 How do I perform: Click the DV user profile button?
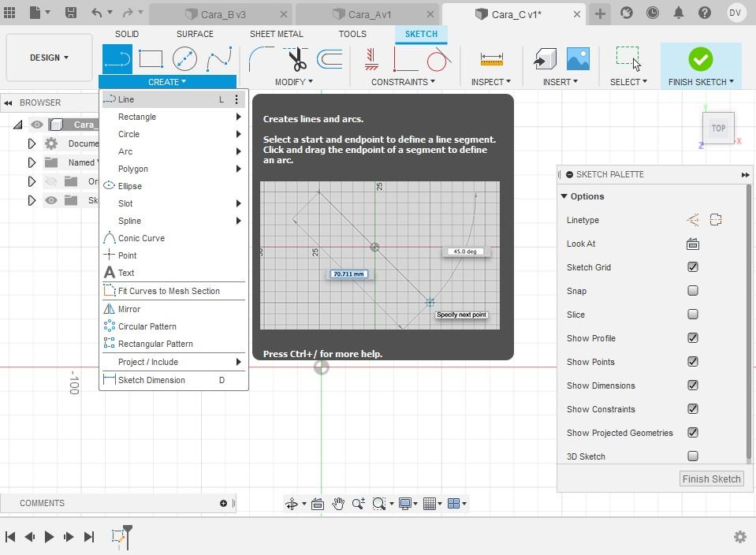coord(735,13)
